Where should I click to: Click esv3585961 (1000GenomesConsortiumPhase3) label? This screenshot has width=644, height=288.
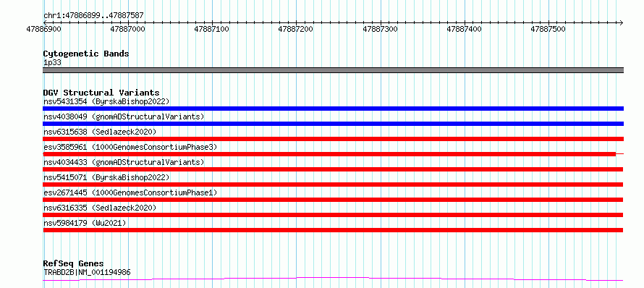click(130, 147)
